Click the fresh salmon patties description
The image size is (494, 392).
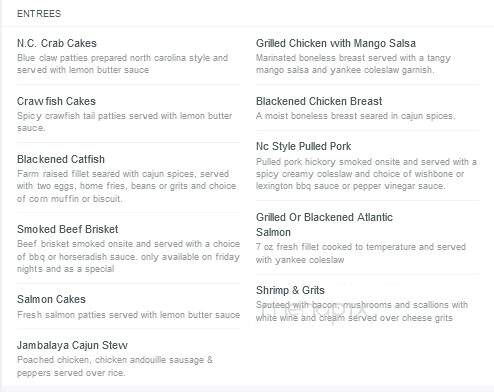click(128, 315)
